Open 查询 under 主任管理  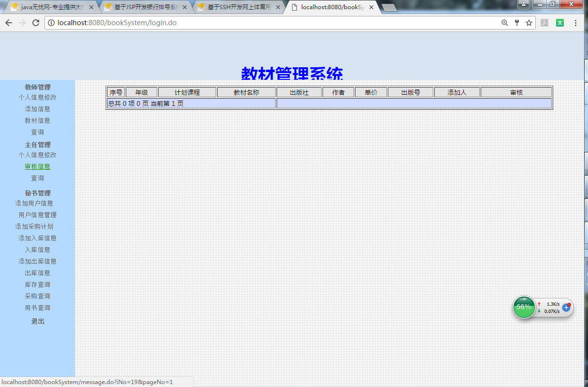click(x=38, y=178)
